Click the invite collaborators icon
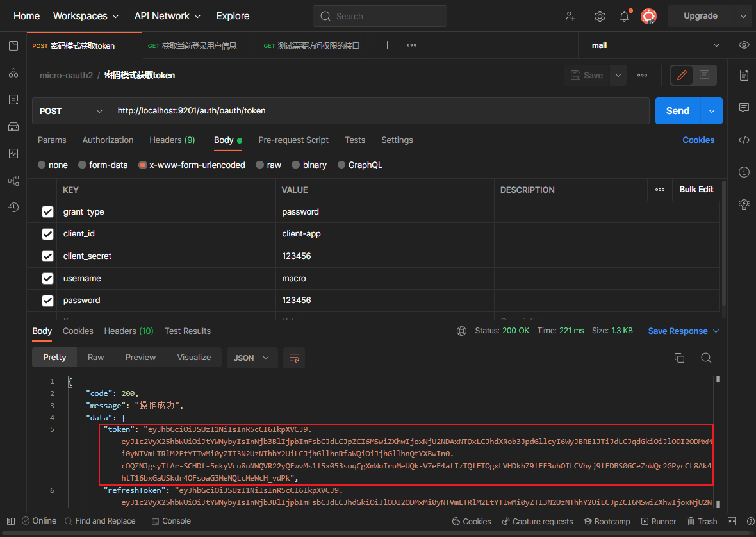The height and width of the screenshot is (537, 756). tap(570, 17)
